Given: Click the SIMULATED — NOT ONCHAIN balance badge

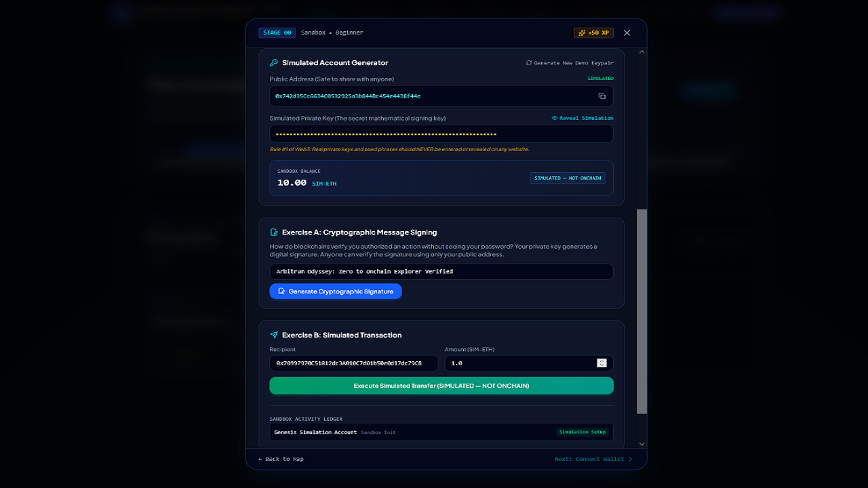Looking at the screenshot, I should pyautogui.click(x=568, y=178).
